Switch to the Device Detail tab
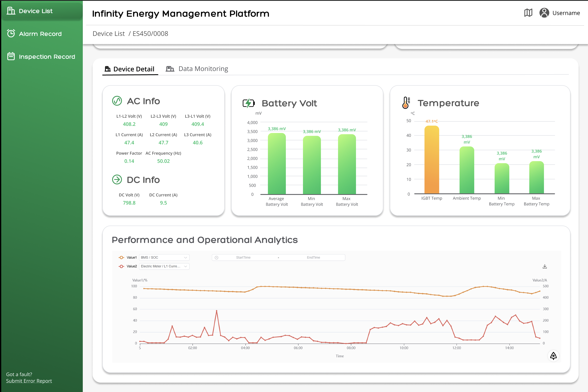This screenshot has height=392, width=588. (x=130, y=69)
